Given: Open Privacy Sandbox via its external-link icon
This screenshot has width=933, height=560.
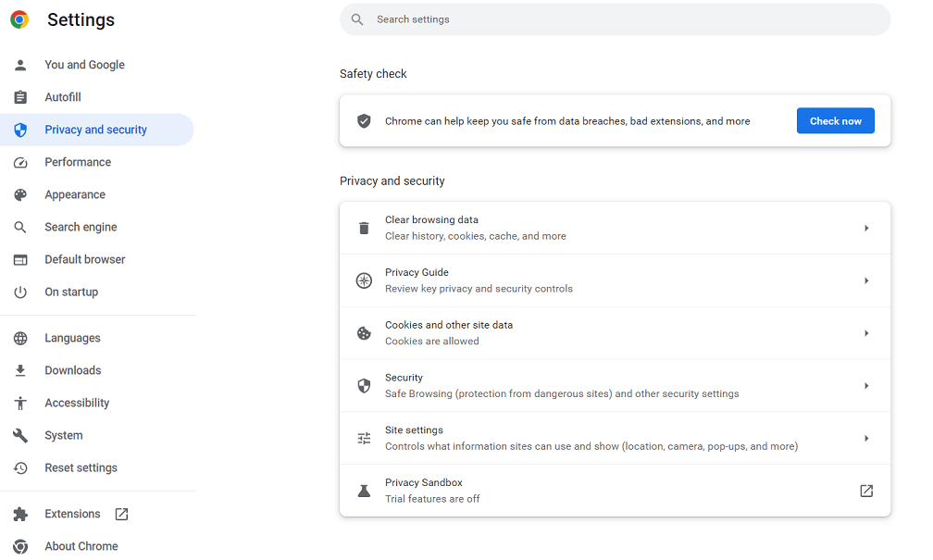Looking at the screenshot, I should click(x=866, y=491).
